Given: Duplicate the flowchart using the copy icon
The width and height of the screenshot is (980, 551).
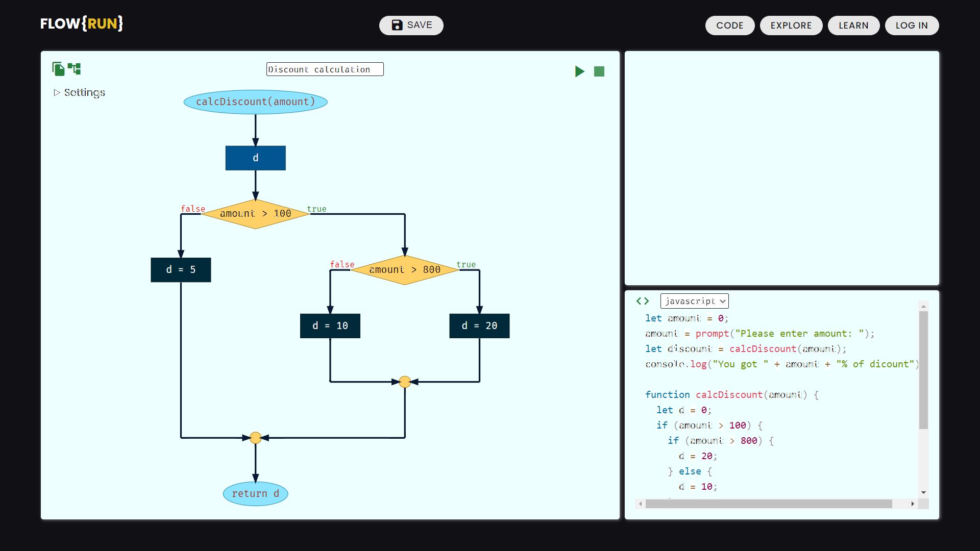Looking at the screenshot, I should (58, 68).
